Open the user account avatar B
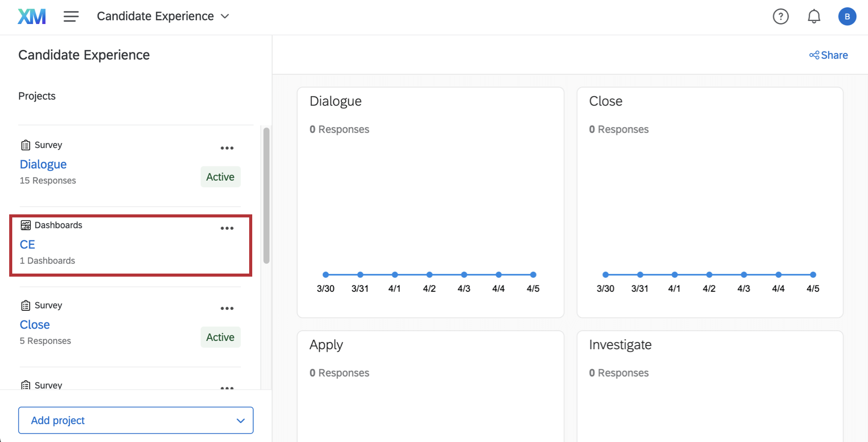868x442 pixels. (x=847, y=16)
